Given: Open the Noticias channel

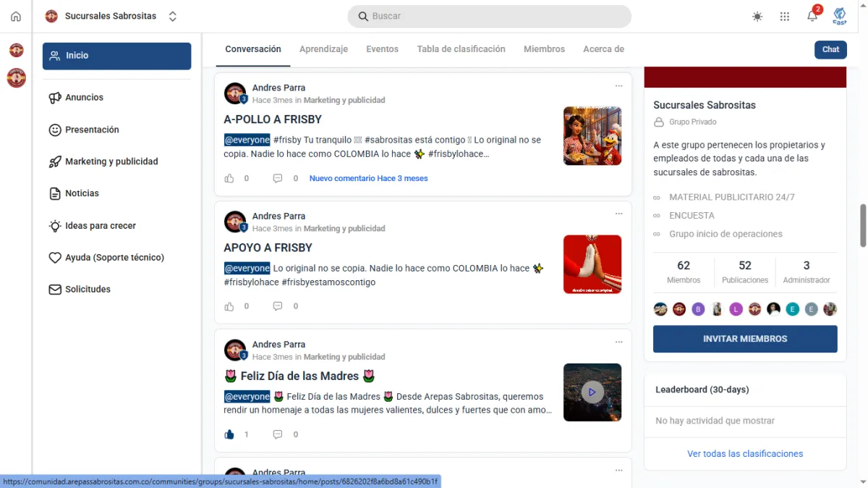Looking at the screenshot, I should [74, 193].
